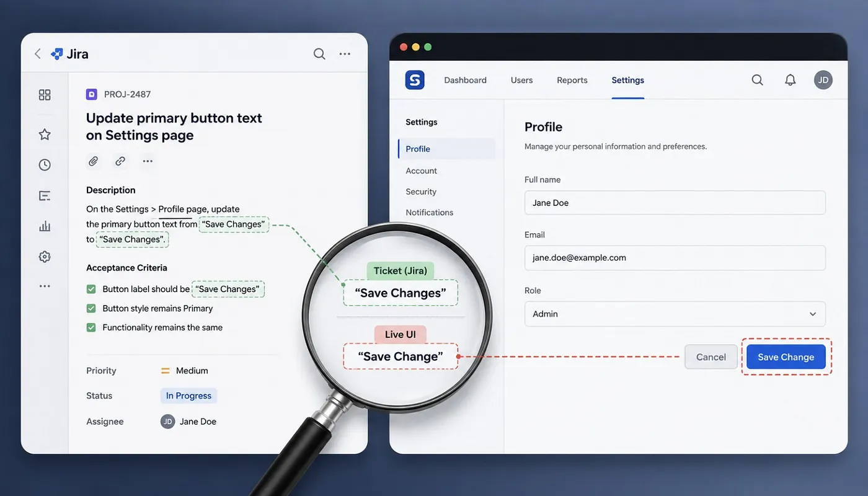Click the Settings sidebar heading
Viewport: 868px width, 496px height.
422,122
